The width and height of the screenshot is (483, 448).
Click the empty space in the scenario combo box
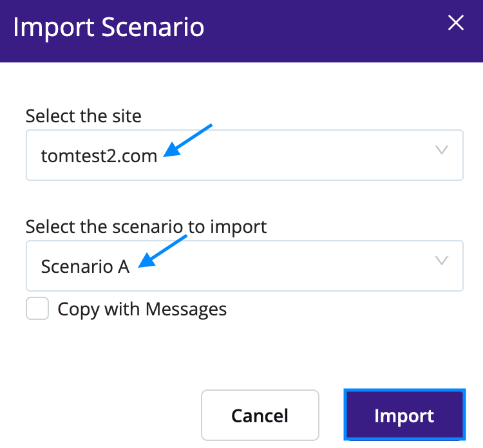[x=290, y=266]
